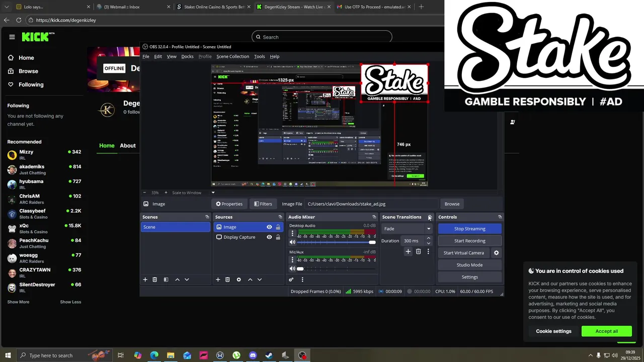The image size is (644, 362).
Task: Open OBS File menu
Action: pyautogui.click(x=146, y=56)
